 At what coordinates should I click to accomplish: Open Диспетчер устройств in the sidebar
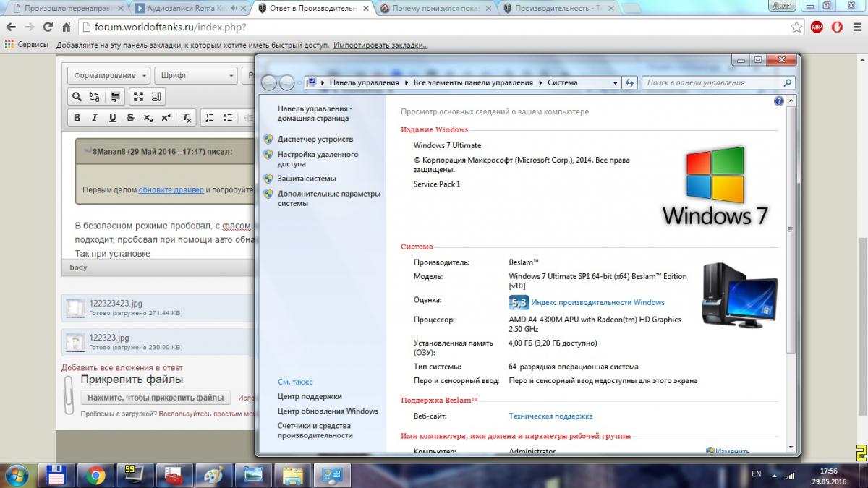315,139
